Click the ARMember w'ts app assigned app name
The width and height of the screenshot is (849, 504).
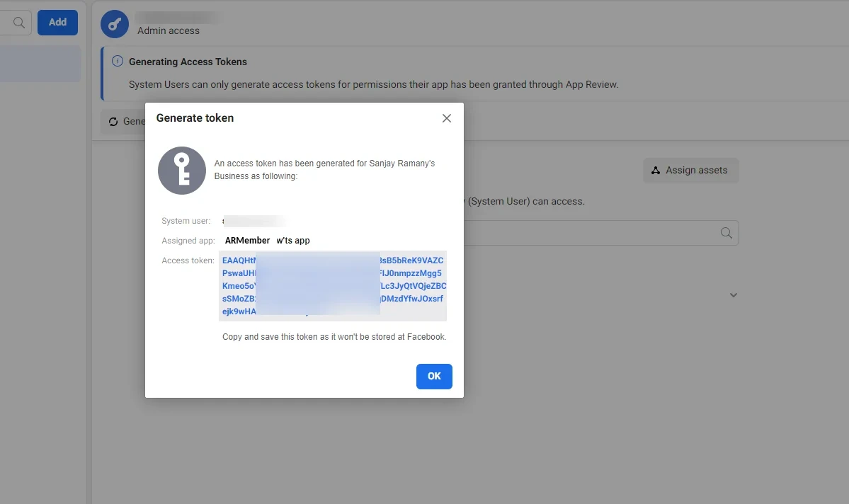[x=268, y=241]
